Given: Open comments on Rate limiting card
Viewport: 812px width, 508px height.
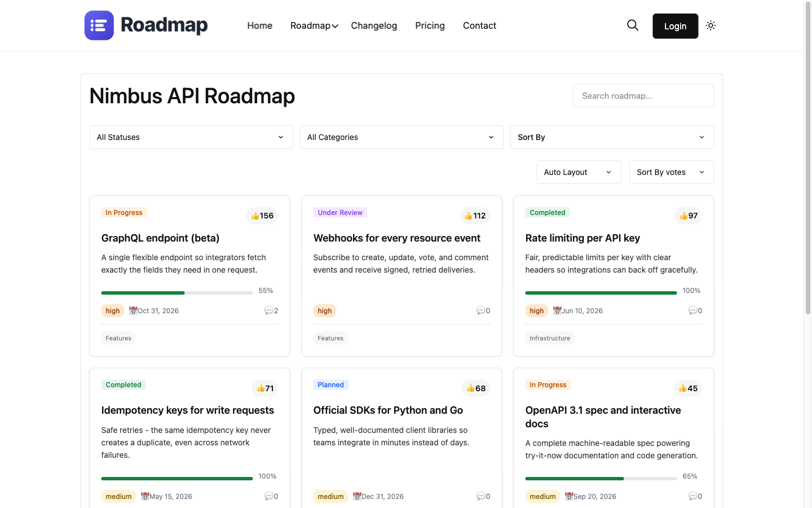Looking at the screenshot, I should 695,310.
